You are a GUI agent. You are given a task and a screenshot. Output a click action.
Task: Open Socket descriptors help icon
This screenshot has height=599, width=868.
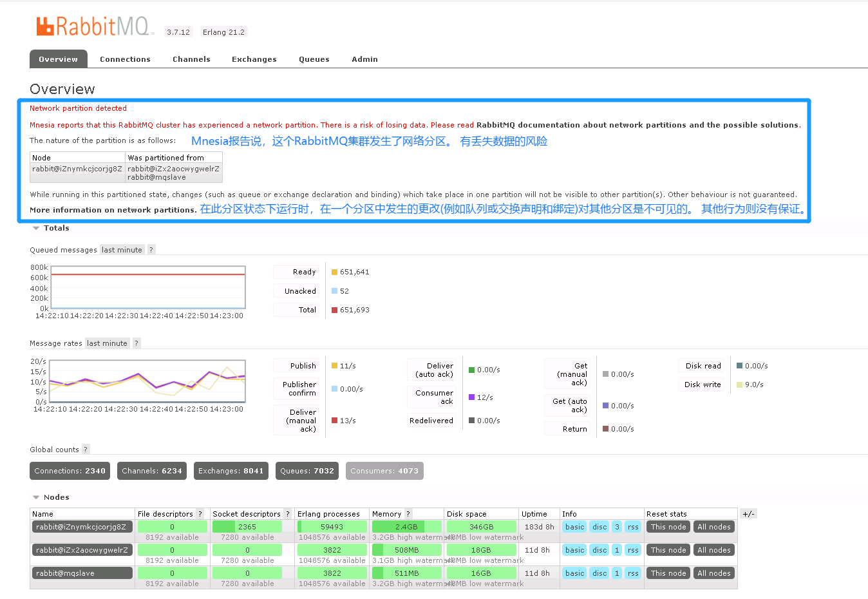pyautogui.click(x=288, y=514)
